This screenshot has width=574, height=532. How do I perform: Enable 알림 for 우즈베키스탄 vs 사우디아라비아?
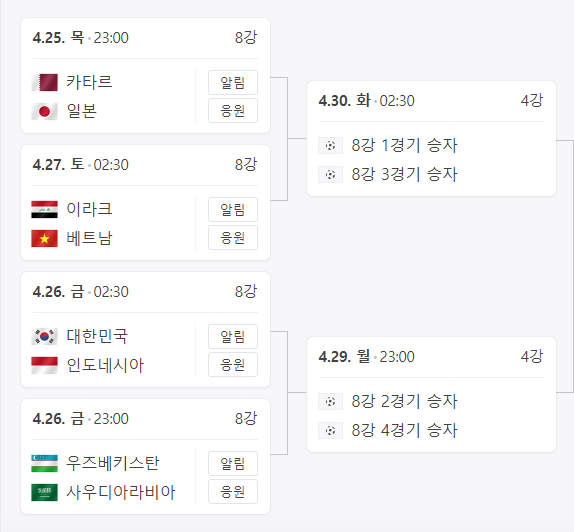233,464
